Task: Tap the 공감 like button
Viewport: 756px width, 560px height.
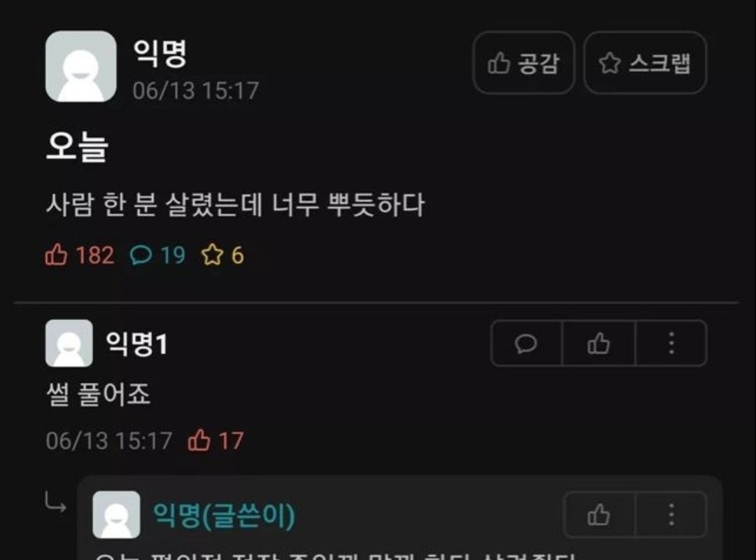Action: click(x=524, y=63)
